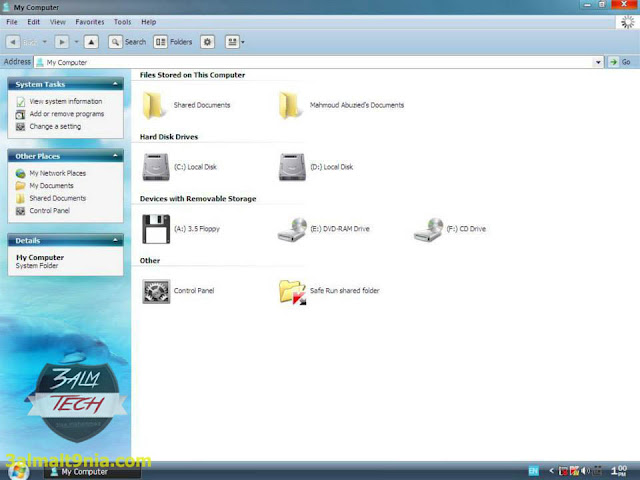This screenshot has height=480, width=640.
Task: Click the Go button
Action: coord(621,62)
